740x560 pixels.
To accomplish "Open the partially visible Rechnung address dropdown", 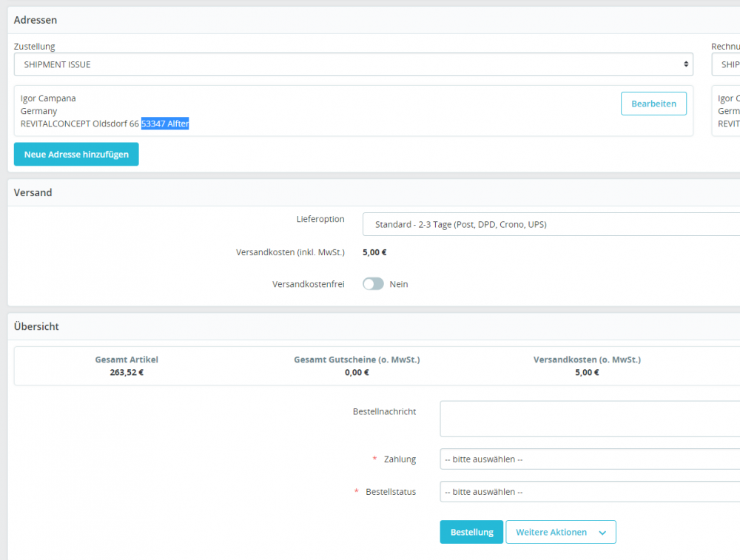I will [x=726, y=64].
